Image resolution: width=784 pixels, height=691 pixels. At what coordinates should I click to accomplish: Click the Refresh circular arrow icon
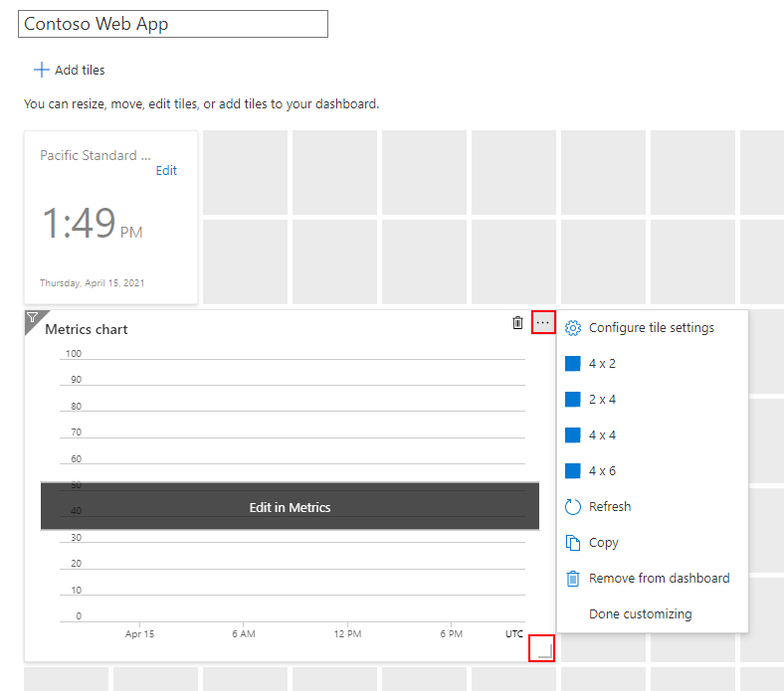572,507
